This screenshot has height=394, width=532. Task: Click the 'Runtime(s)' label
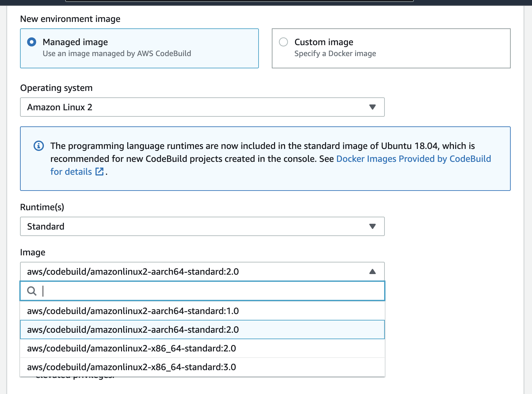tap(42, 207)
